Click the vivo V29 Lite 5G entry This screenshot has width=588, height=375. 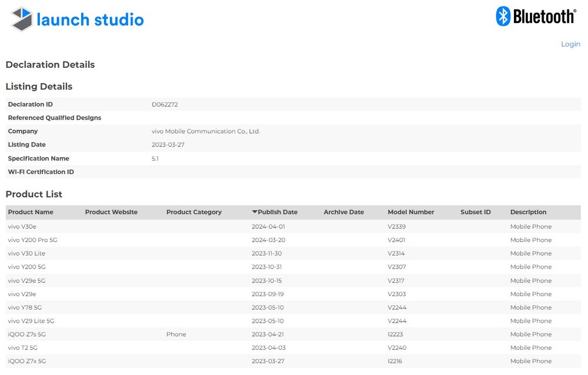tap(31, 321)
